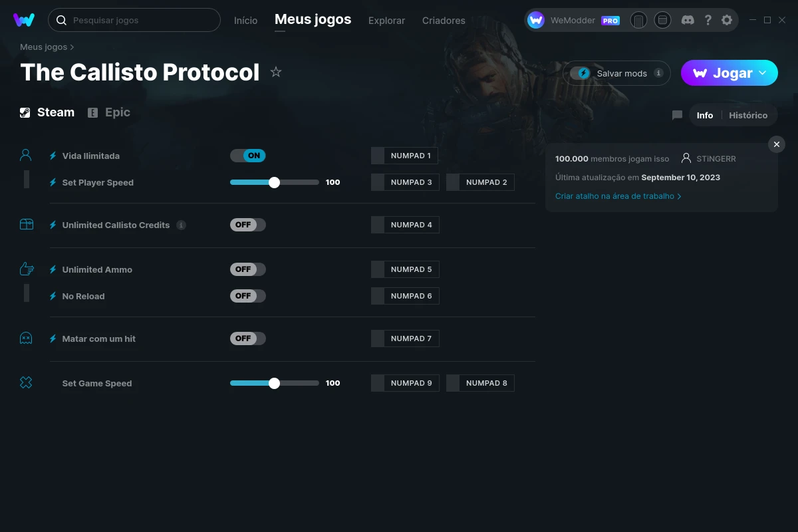Viewport: 798px width, 532px height.
Task: Click the lightning icon beside Matar com um hit
Action: [x=53, y=338]
